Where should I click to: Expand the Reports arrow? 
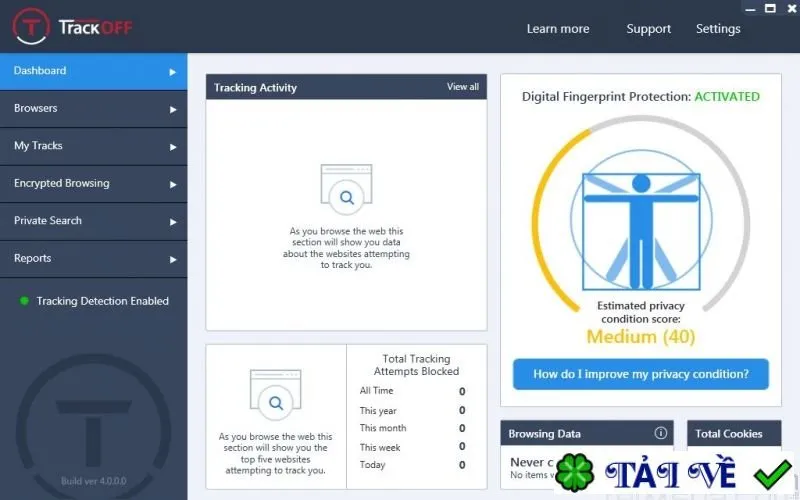173,259
